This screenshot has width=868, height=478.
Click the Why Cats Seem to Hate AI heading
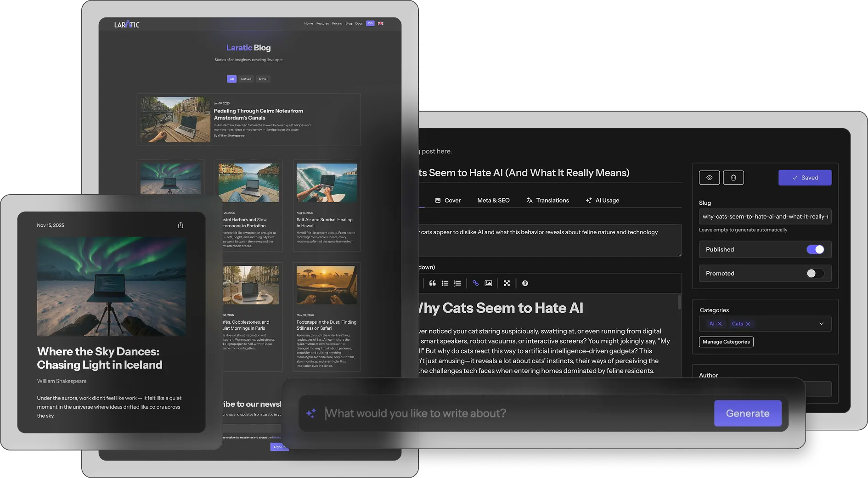tap(501, 308)
